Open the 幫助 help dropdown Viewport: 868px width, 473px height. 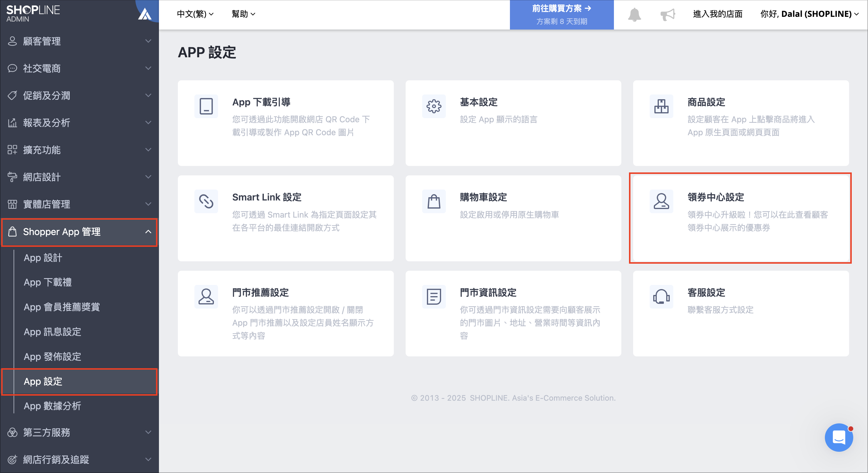pyautogui.click(x=243, y=14)
